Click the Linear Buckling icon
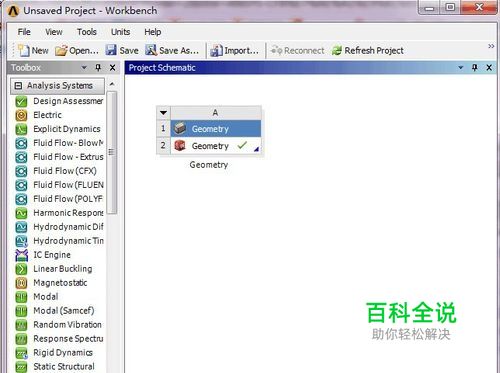Screen dimensions: 500x373 click(x=21, y=269)
